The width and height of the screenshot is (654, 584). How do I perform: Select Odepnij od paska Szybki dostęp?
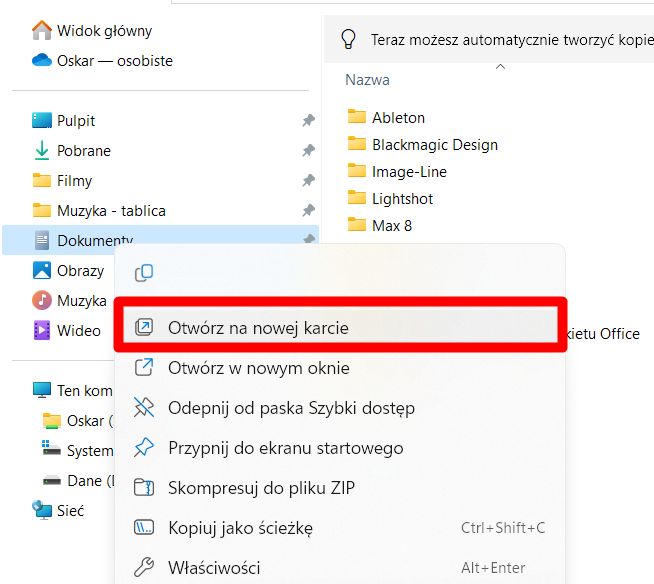(291, 408)
